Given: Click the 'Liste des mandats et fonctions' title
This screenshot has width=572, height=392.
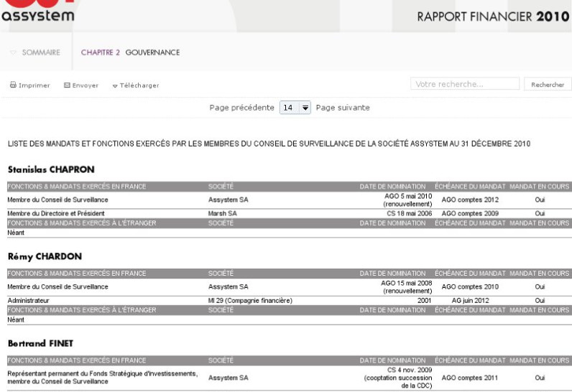Looking at the screenshot, I should click(x=269, y=144).
